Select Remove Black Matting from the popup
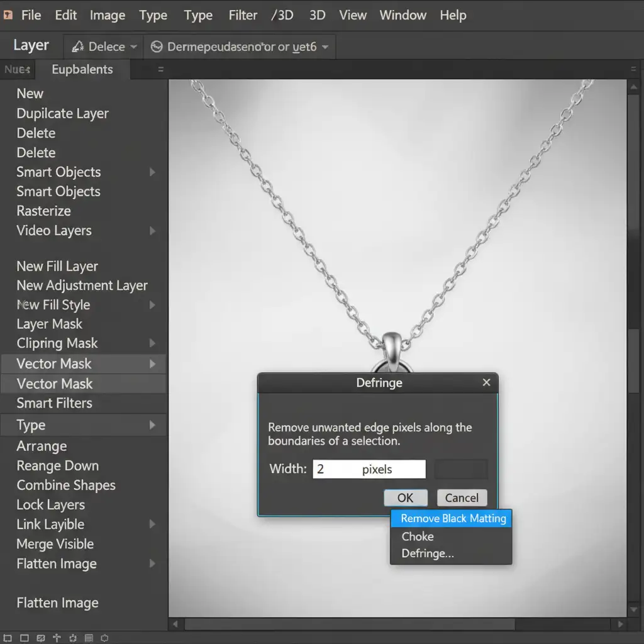 (453, 518)
